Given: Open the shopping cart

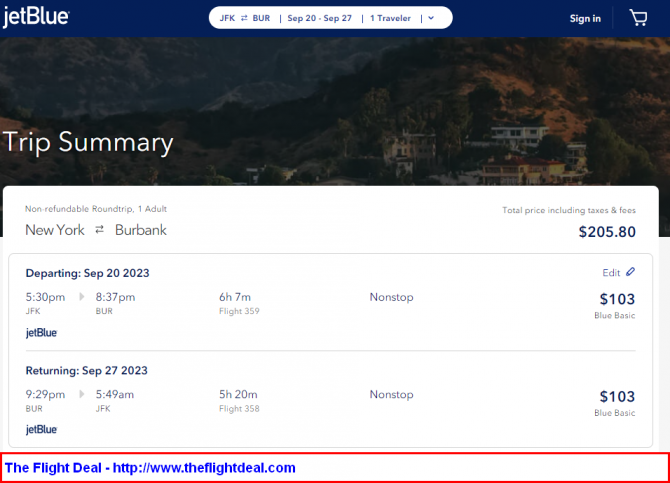Looking at the screenshot, I should tap(638, 18).
